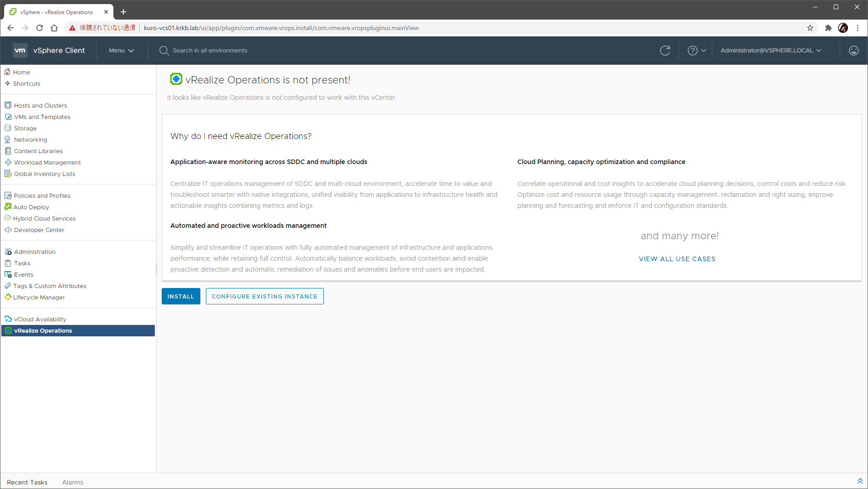Open the Help dropdown
This screenshot has width=868, height=489.
pyautogui.click(x=696, y=51)
